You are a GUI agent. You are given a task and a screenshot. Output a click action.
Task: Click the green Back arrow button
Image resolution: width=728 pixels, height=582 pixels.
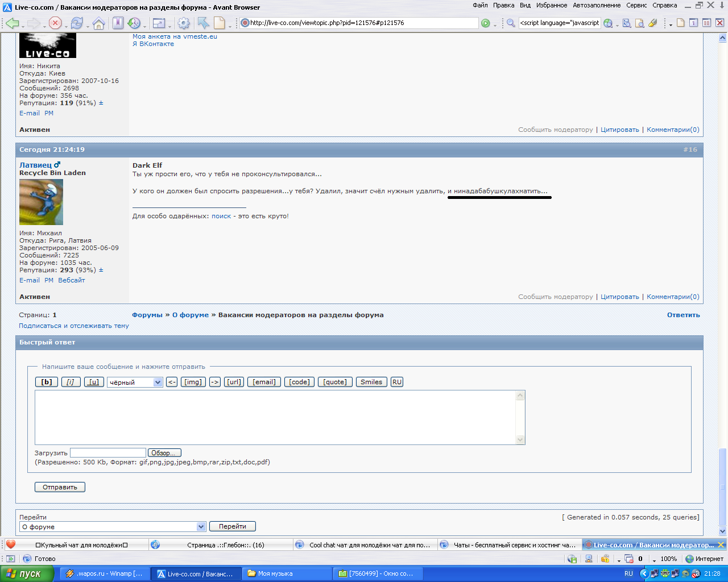[x=12, y=23]
